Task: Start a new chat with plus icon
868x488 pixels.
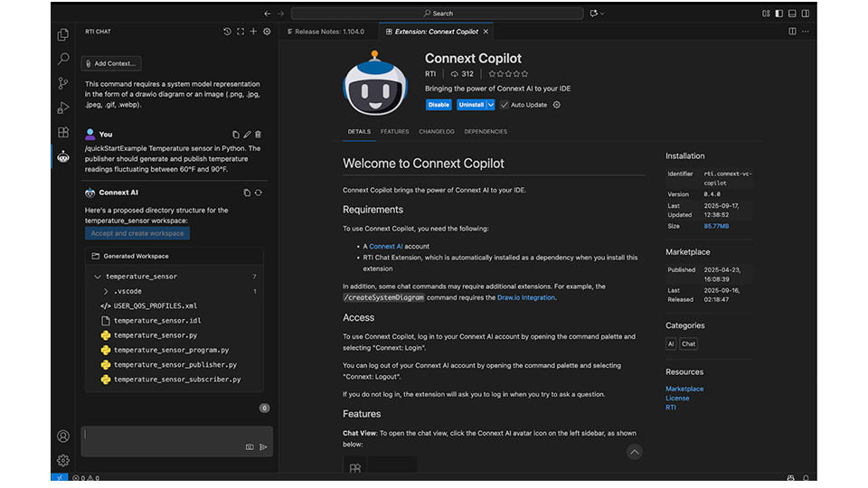Action: point(253,32)
